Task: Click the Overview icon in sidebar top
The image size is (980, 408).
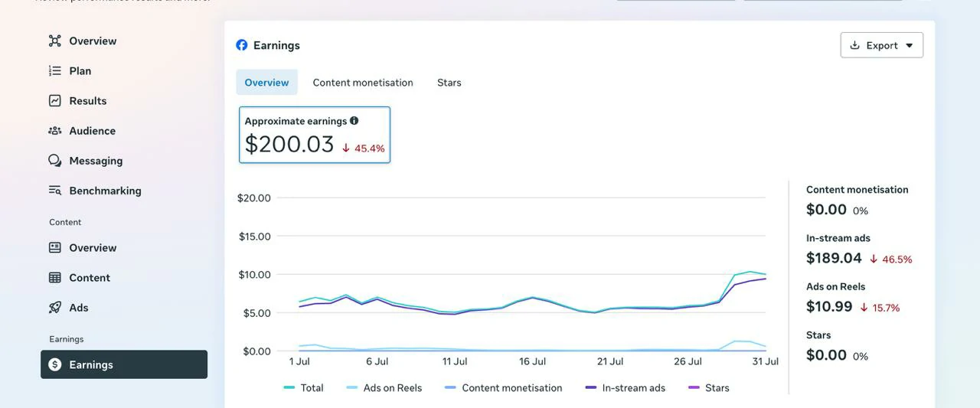Action: 55,41
